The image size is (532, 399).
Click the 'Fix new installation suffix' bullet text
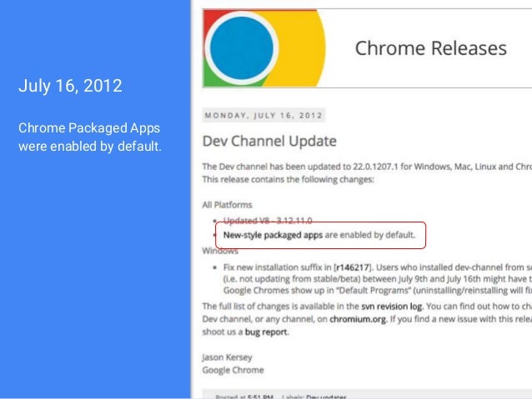pyautogui.click(x=377, y=279)
